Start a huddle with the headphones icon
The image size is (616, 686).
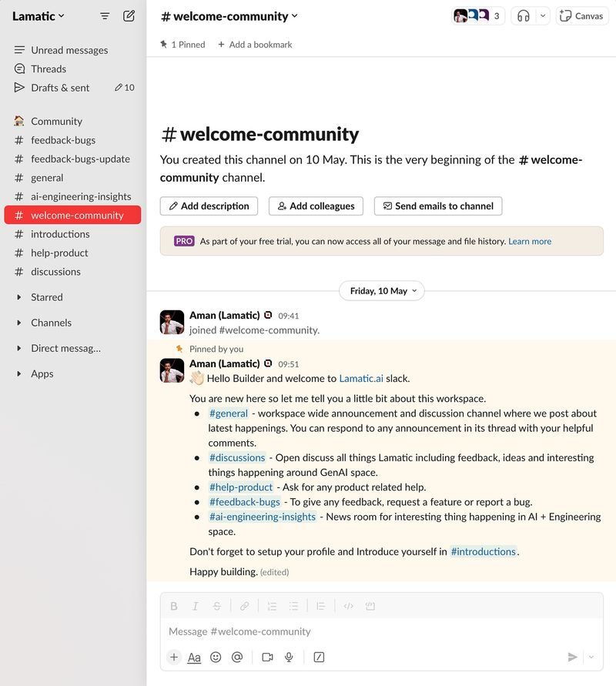pos(524,15)
